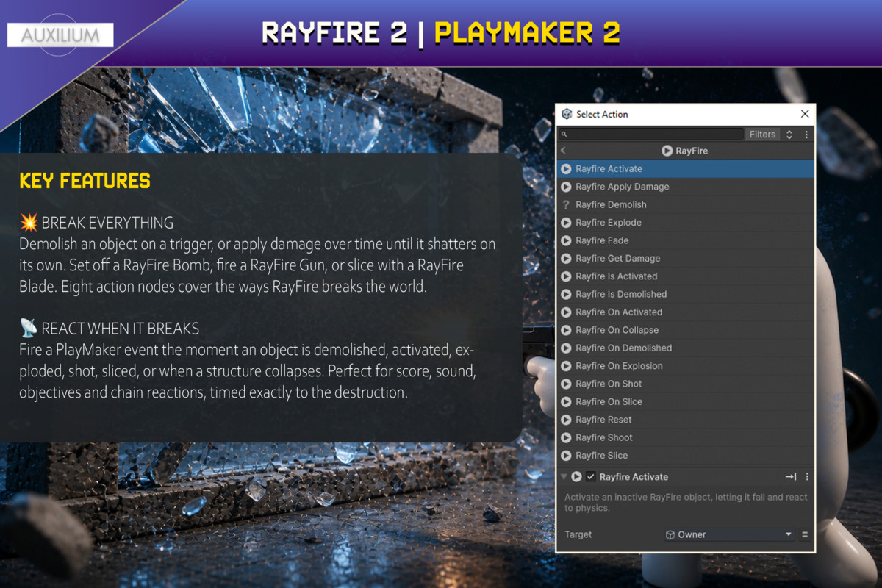Select the Rayfire Explode action
This screenshot has width=882, height=588.
[x=686, y=223]
